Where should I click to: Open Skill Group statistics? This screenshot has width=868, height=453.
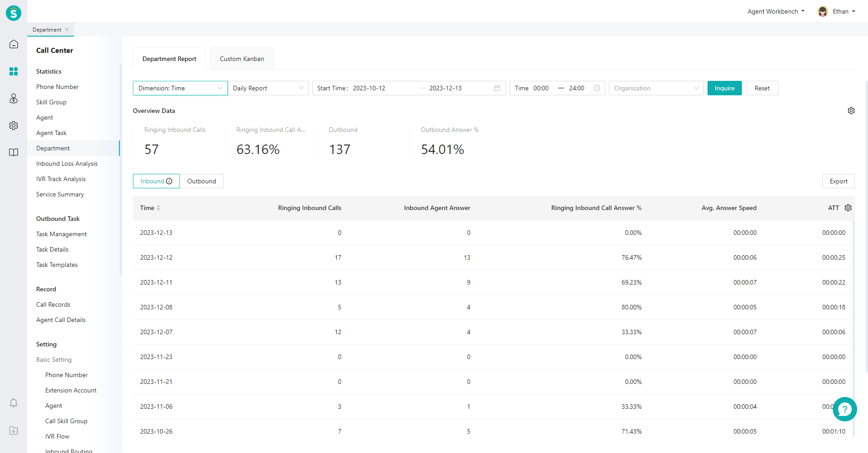[x=51, y=102]
